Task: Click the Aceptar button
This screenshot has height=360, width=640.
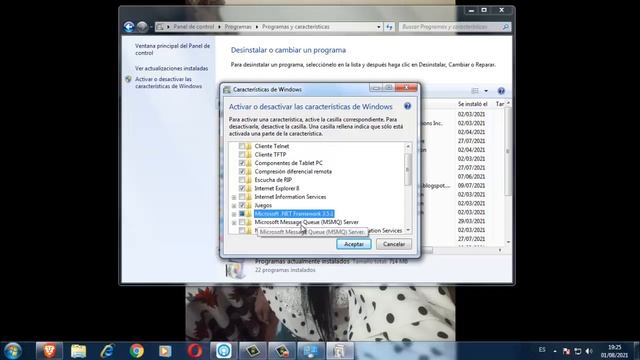Action: (353, 244)
